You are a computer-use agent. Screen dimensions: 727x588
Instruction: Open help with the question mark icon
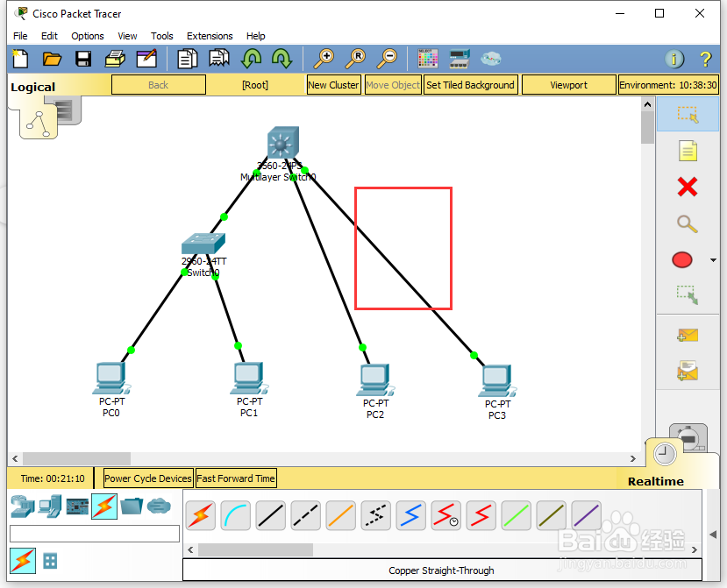coord(706,59)
